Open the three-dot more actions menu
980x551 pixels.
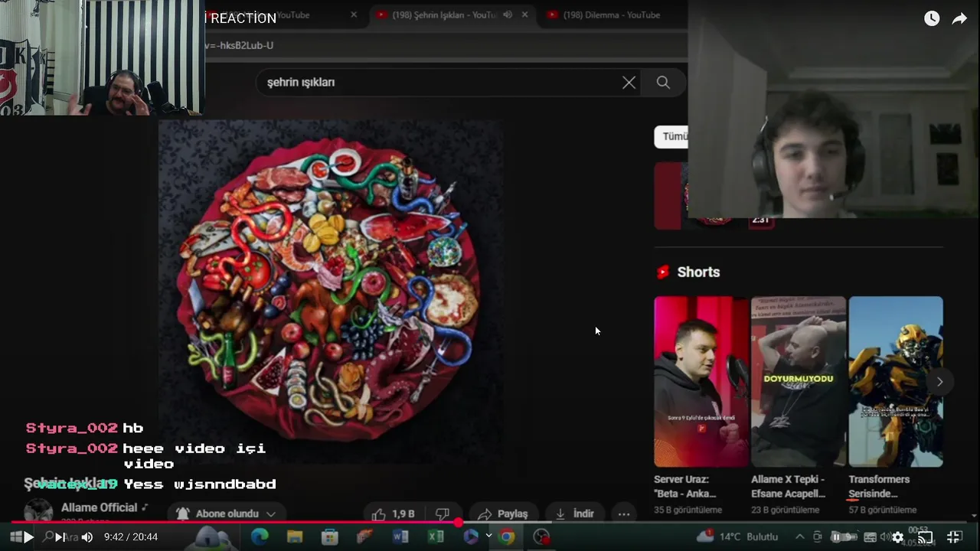624,514
